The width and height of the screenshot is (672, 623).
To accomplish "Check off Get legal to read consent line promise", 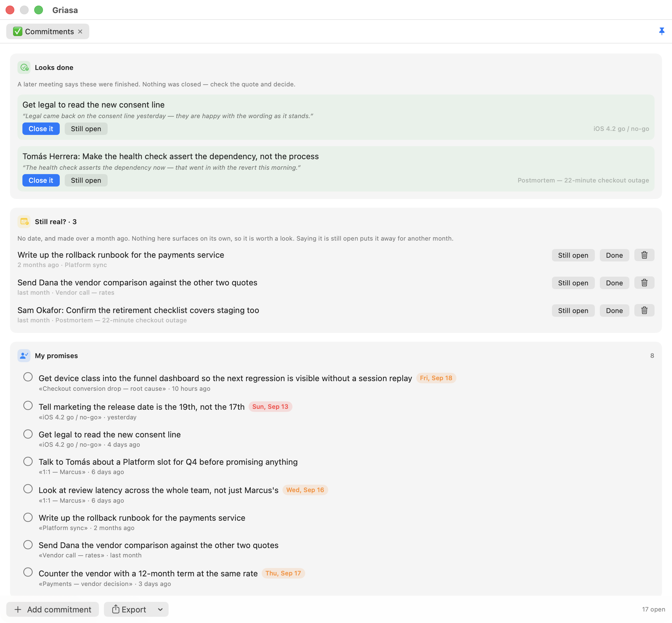I will pos(28,434).
